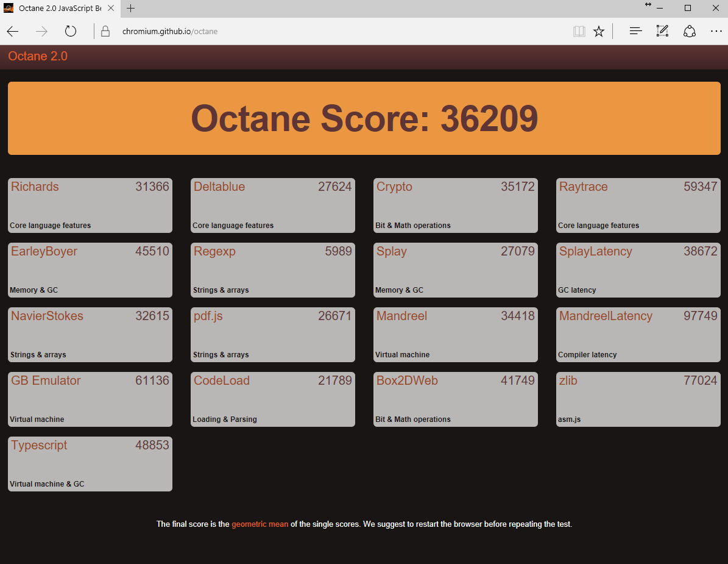Open the Share icon
This screenshot has width=728, height=564.
pos(690,31)
